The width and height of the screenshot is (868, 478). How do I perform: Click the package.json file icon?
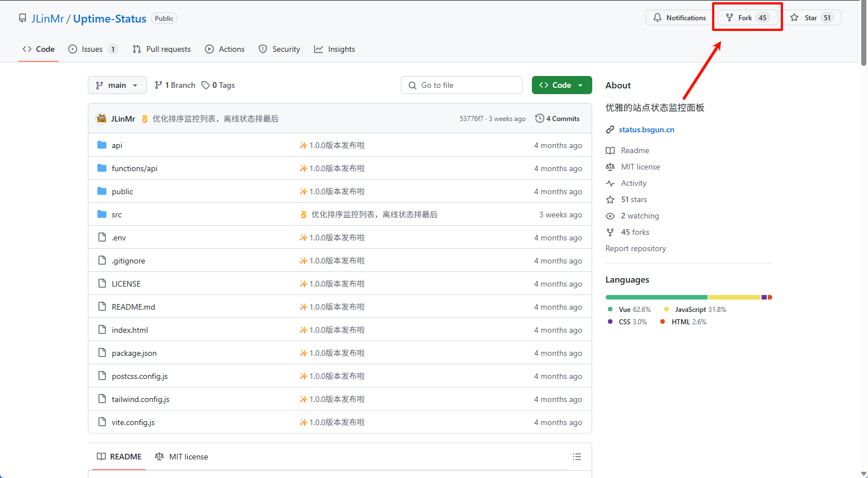pyautogui.click(x=102, y=352)
